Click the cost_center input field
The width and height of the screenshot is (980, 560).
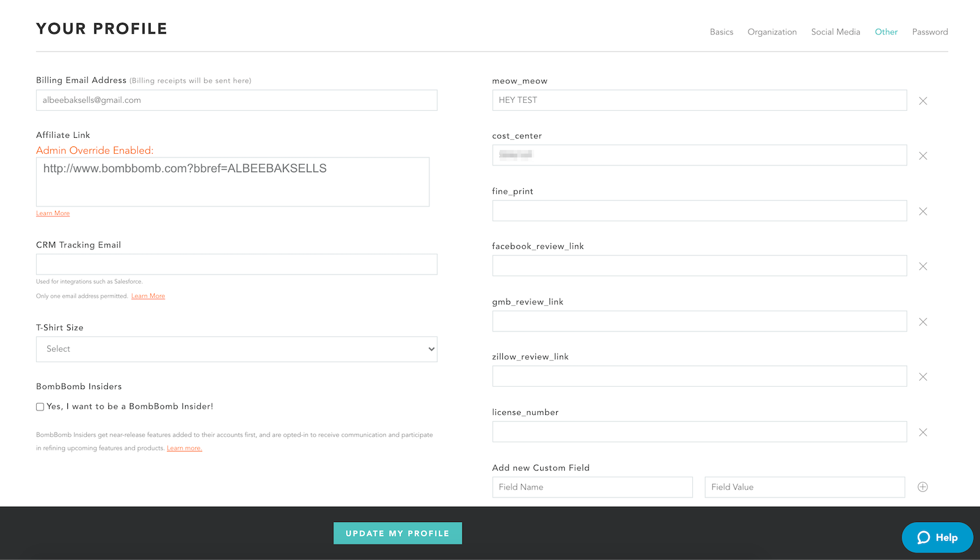[699, 155]
